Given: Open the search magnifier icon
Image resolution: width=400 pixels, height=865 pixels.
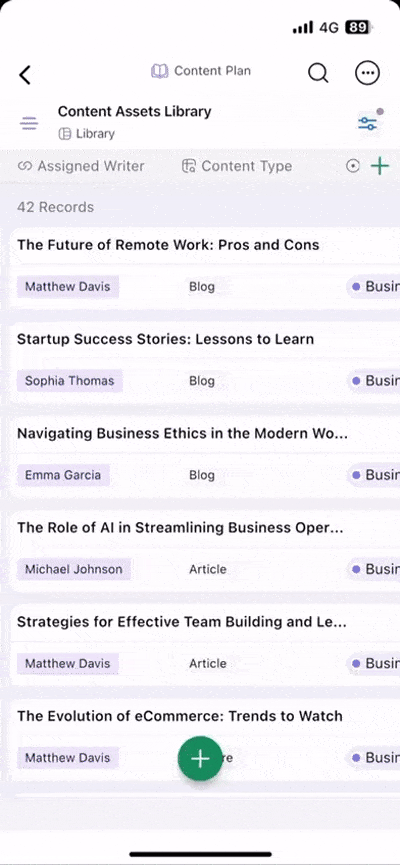Looking at the screenshot, I should point(318,72).
